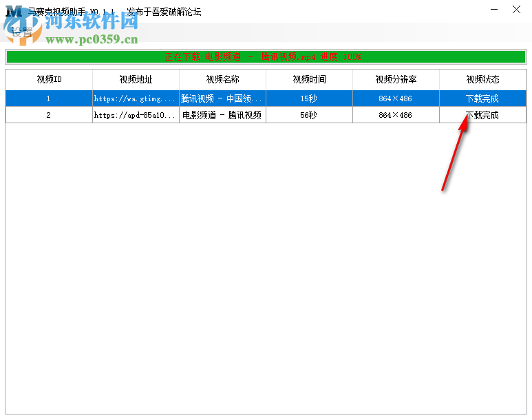Image resolution: width=532 pixels, height=420 pixels.
Task: Click the 视频状态 column header
Action: (483, 79)
